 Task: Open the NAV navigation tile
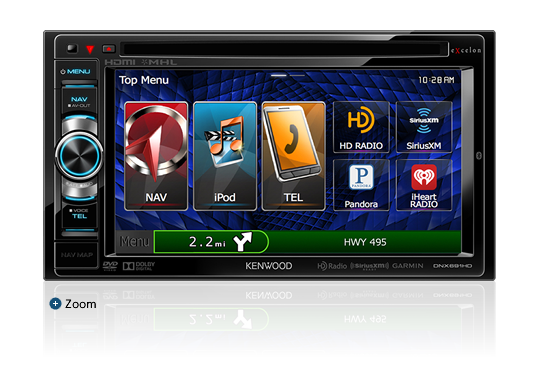pos(156,156)
